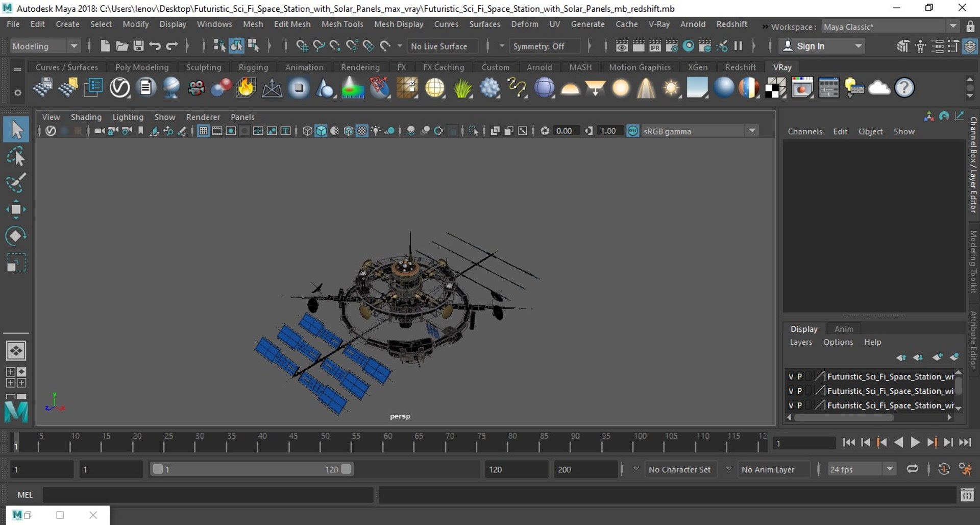Click the Undo arrow icon

point(155,46)
